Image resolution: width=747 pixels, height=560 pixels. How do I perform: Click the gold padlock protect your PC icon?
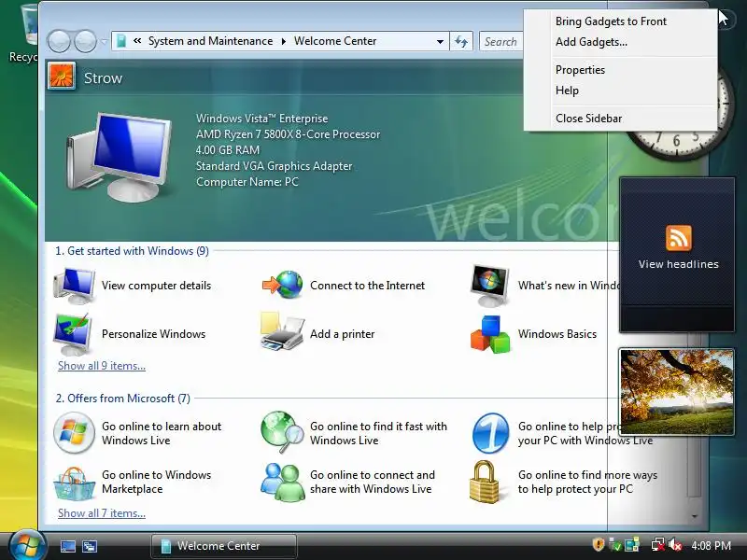pyautogui.click(x=485, y=482)
